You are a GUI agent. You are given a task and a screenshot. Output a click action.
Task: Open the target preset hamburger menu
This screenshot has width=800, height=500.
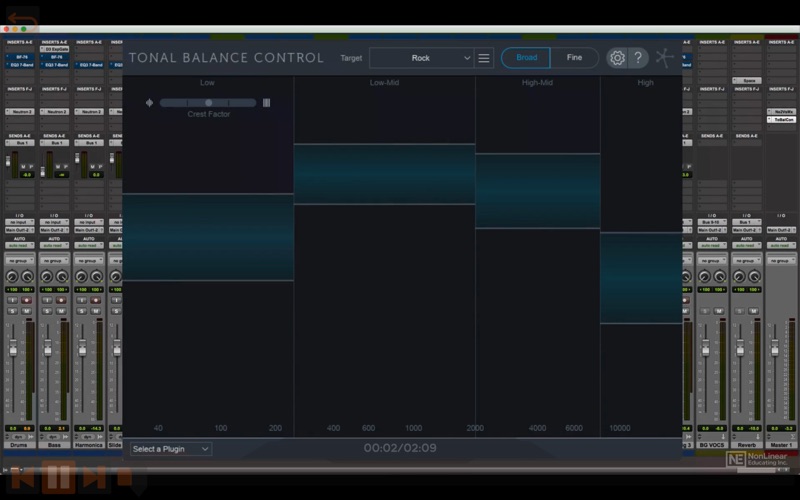tap(484, 58)
